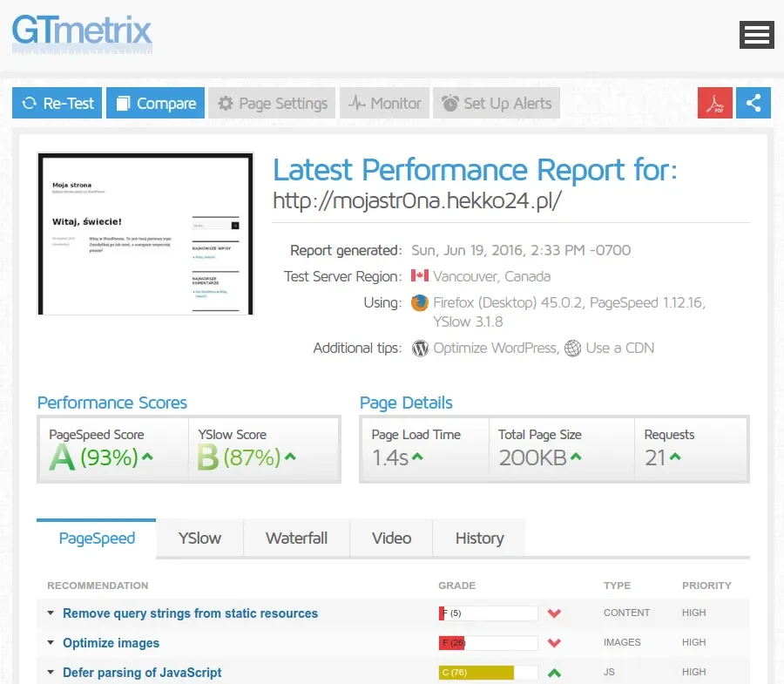Click the PageSpeed Score up arrow
The height and width of the screenshot is (684, 784).
pyautogui.click(x=147, y=456)
